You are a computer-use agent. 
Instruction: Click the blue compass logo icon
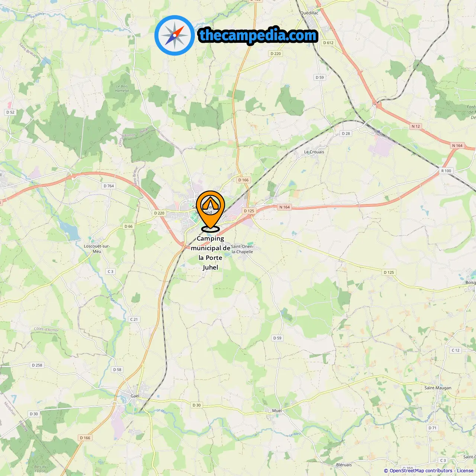click(174, 35)
